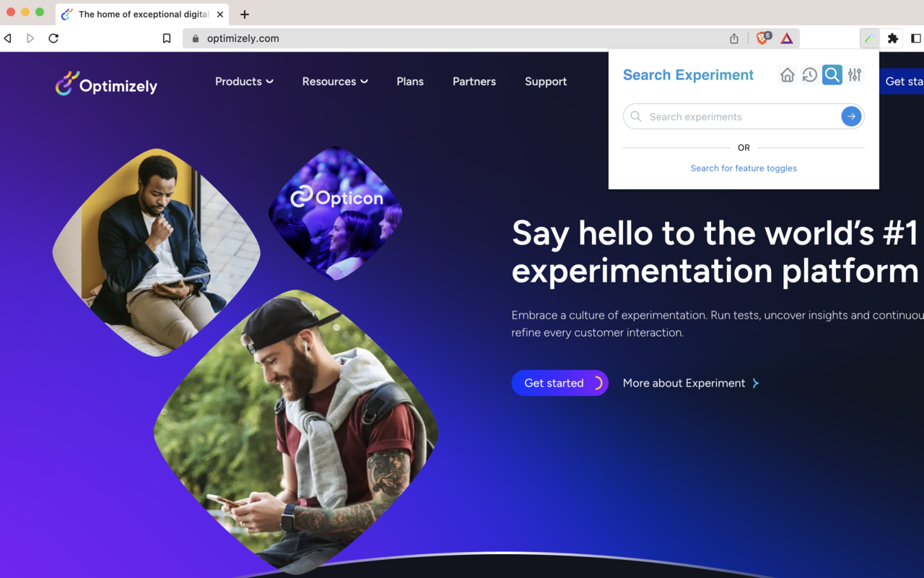Go forward with the browser forward arrow
Screen dimensions: 924x578
[30, 38]
